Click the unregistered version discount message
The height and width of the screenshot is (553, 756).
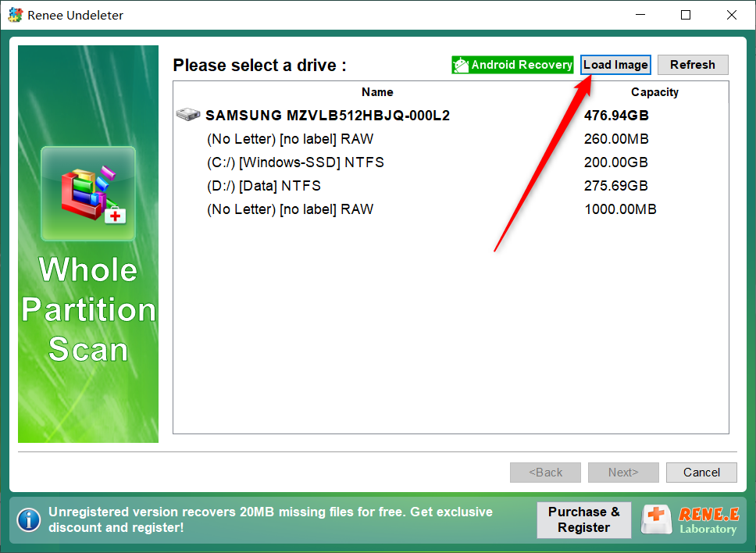(270, 519)
